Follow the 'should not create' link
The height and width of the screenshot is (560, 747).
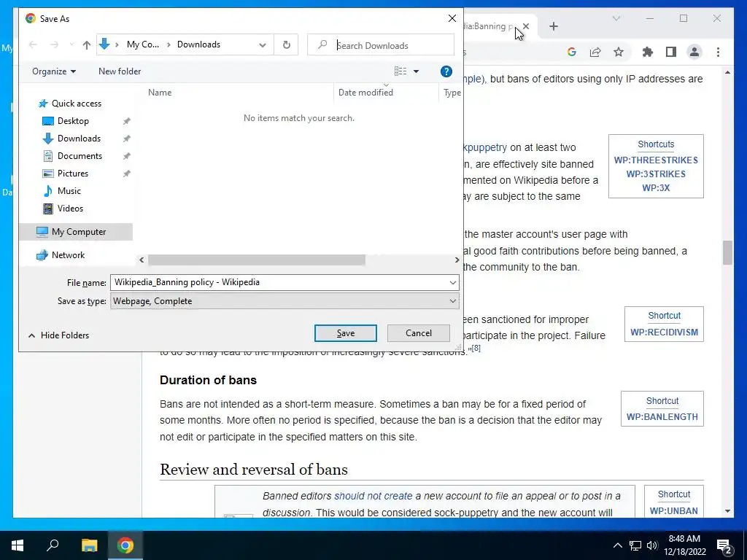tap(373, 496)
